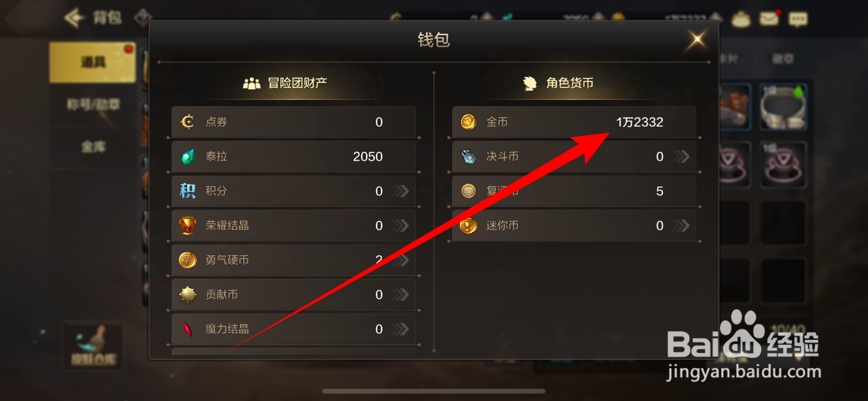
Task: Click the green 泰拉 gem icon
Action: 188,156
